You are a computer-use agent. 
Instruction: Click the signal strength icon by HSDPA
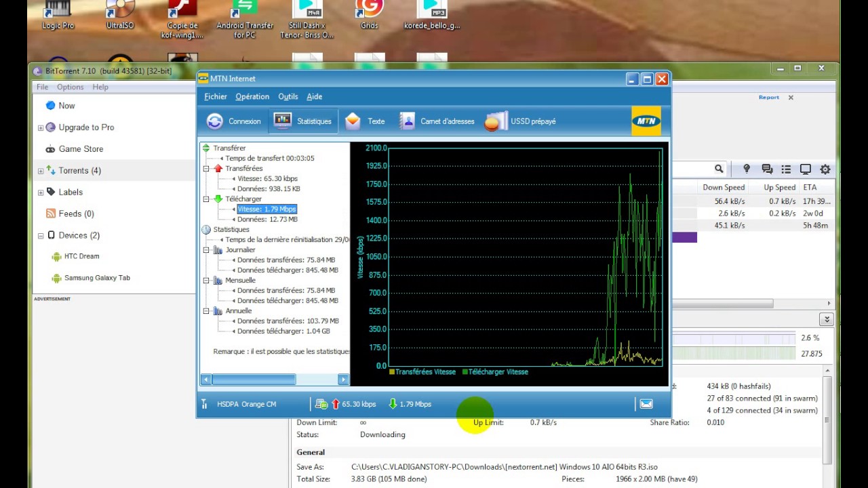(204, 404)
